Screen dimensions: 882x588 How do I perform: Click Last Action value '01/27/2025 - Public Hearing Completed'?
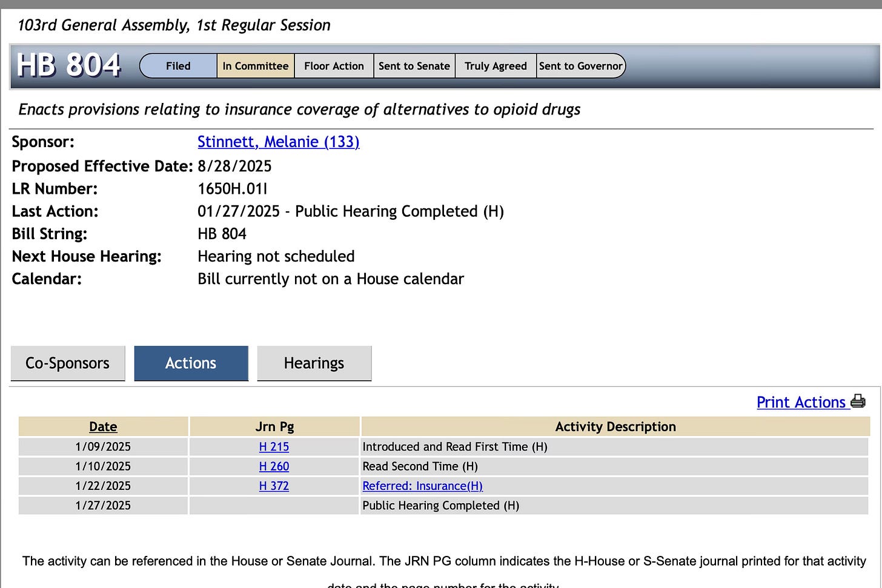click(351, 211)
